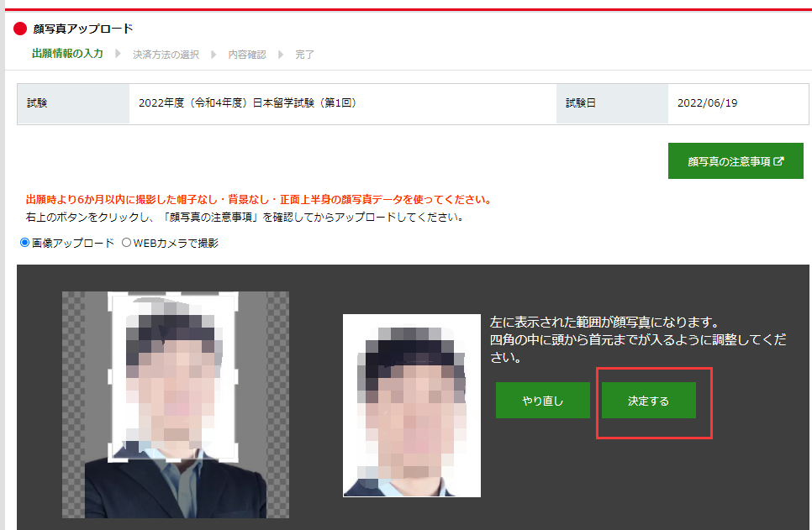This screenshot has height=530, width=812.
Task: Click the 決定する confirm button
Action: [648, 400]
